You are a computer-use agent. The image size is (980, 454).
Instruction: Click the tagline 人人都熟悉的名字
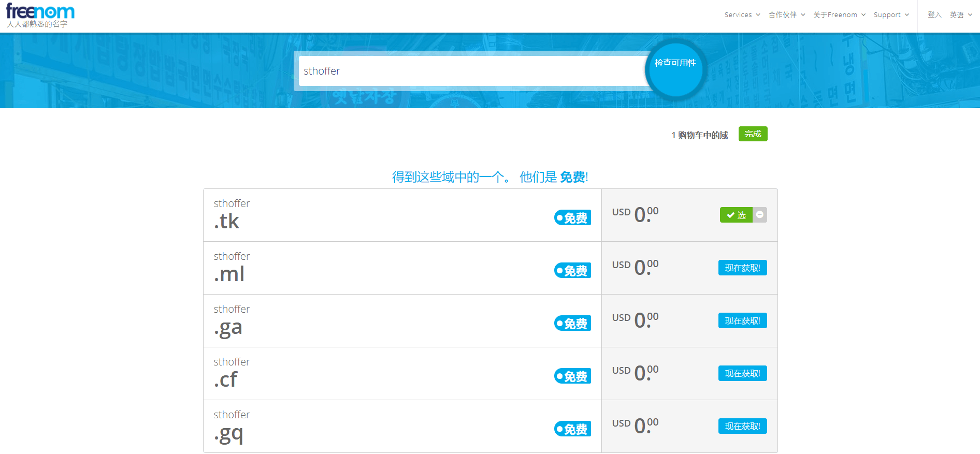[x=37, y=24]
